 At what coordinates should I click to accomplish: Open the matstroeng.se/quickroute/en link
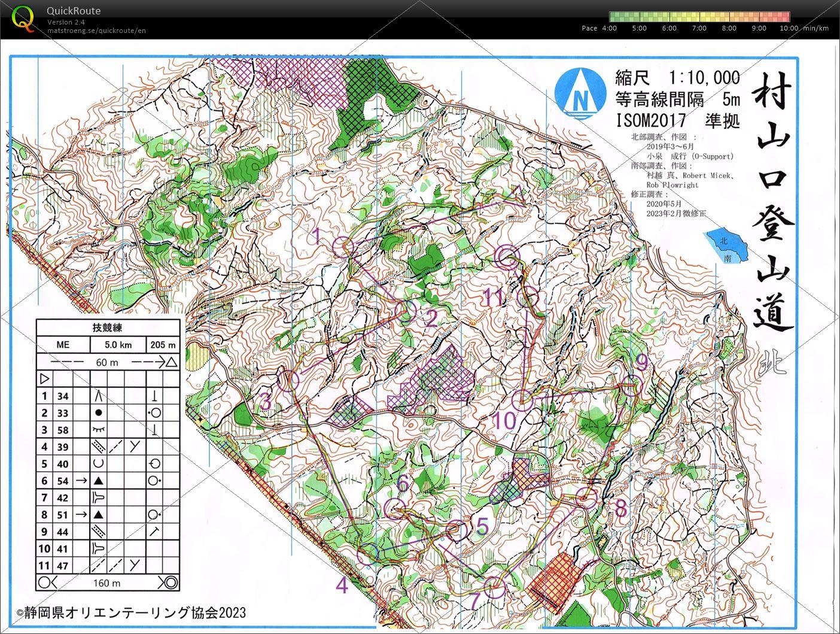click(x=96, y=31)
